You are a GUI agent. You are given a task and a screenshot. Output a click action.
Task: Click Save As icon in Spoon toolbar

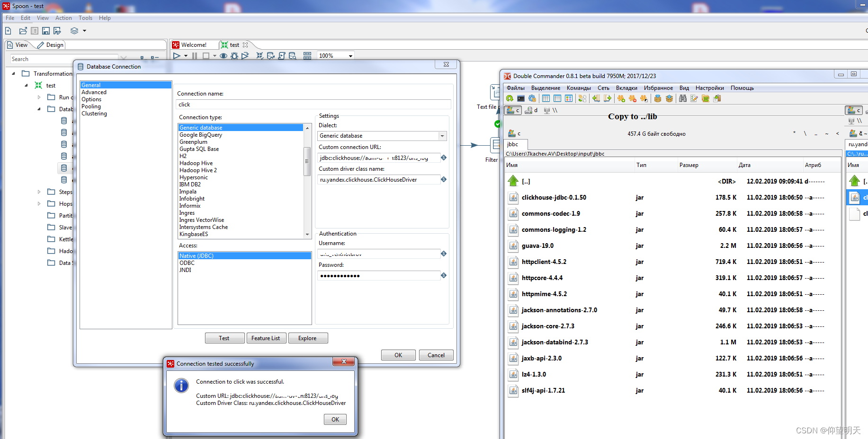pos(57,31)
